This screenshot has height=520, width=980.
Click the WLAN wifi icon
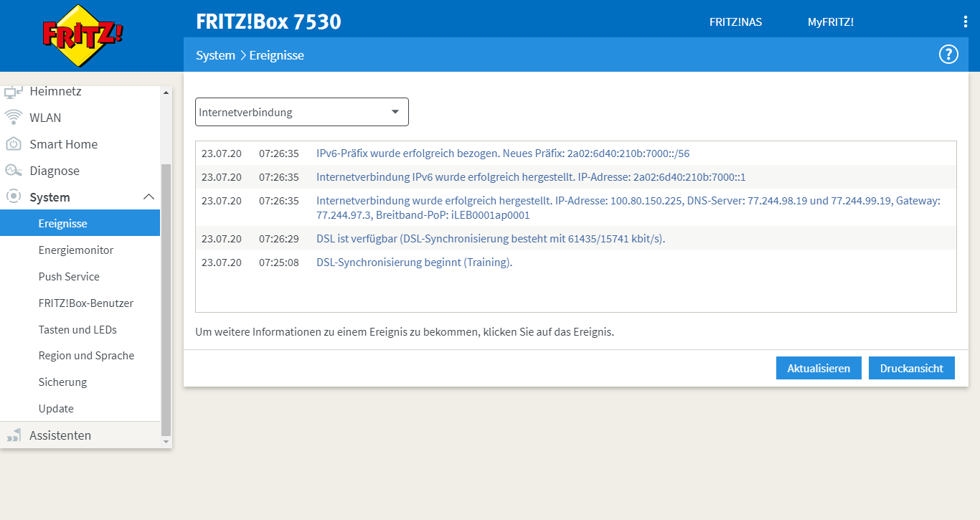(x=14, y=118)
